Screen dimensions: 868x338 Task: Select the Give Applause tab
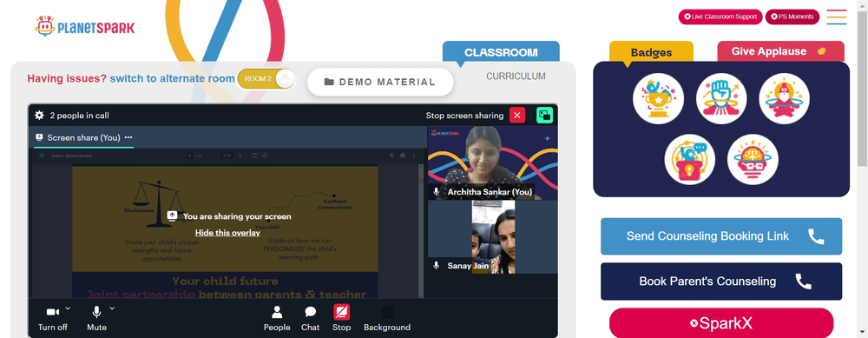tap(780, 51)
